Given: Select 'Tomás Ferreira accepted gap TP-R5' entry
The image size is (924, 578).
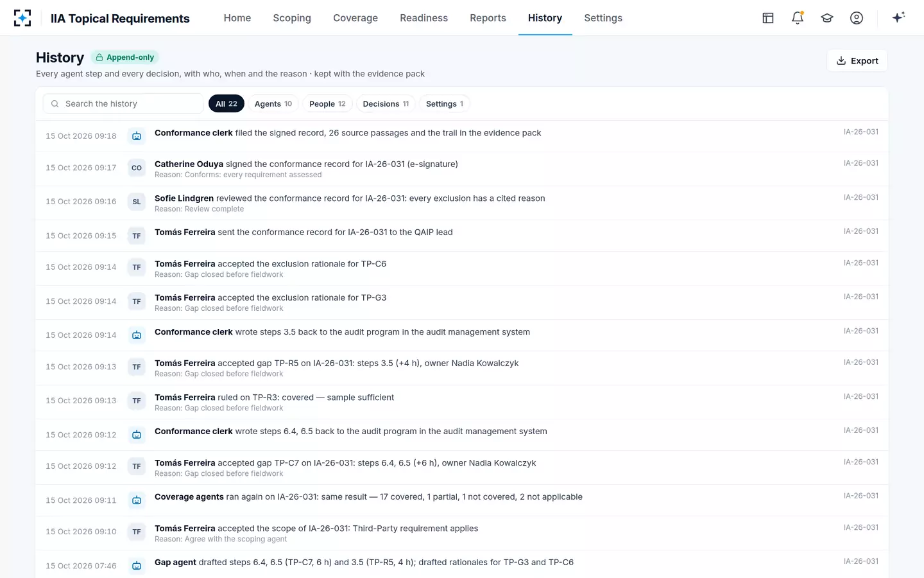Looking at the screenshot, I should (462, 367).
